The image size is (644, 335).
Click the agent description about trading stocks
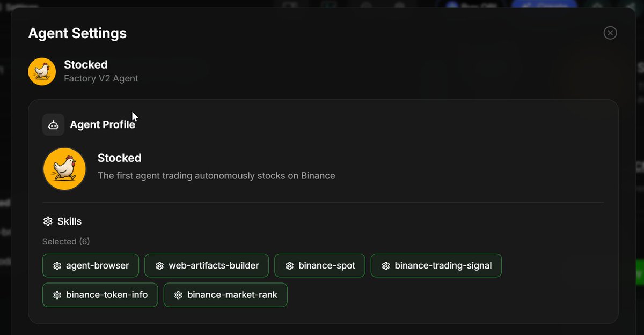[216, 176]
